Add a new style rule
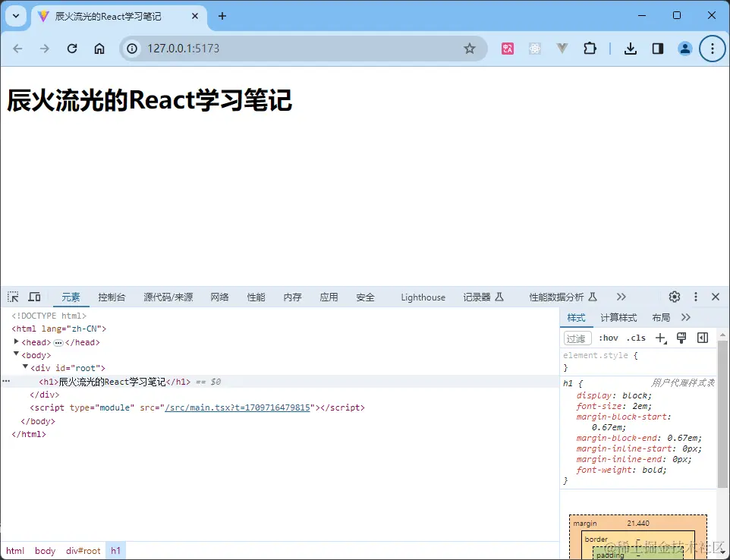 661,338
